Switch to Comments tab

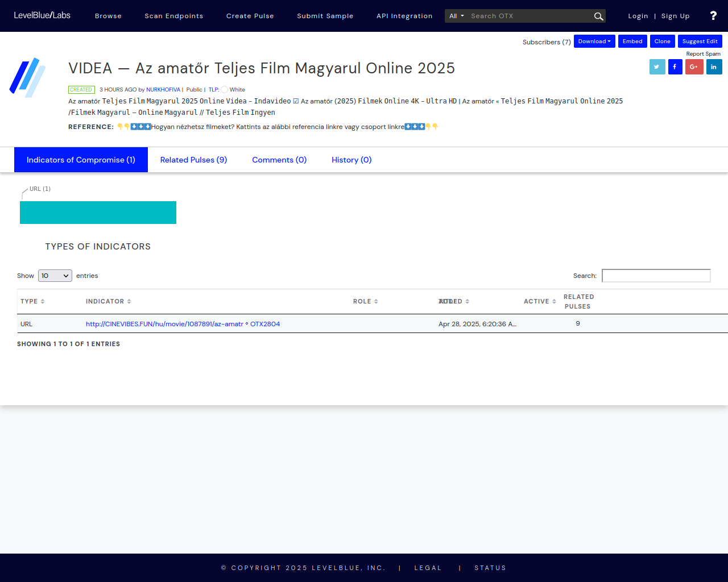[279, 160]
